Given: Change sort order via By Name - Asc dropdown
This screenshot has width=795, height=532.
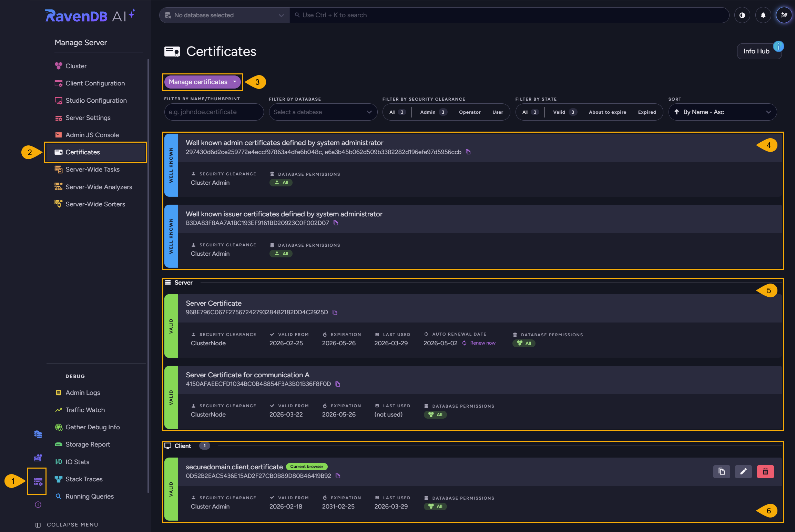Looking at the screenshot, I should 722,112.
